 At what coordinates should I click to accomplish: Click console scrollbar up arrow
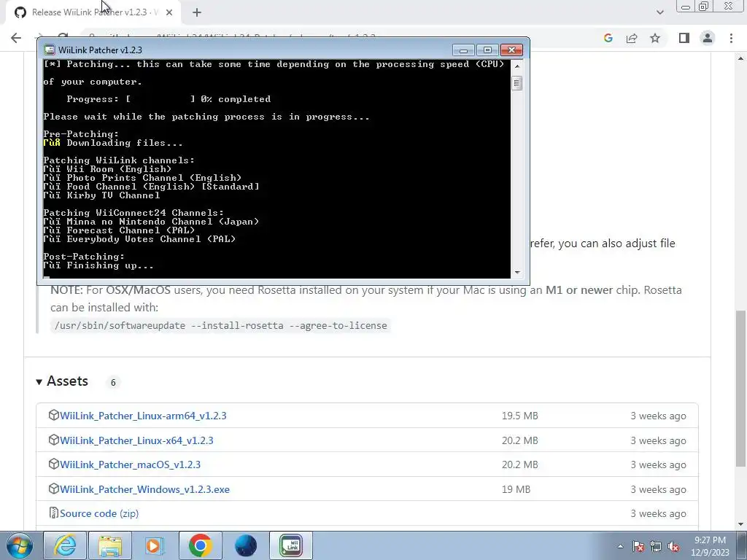[517, 66]
